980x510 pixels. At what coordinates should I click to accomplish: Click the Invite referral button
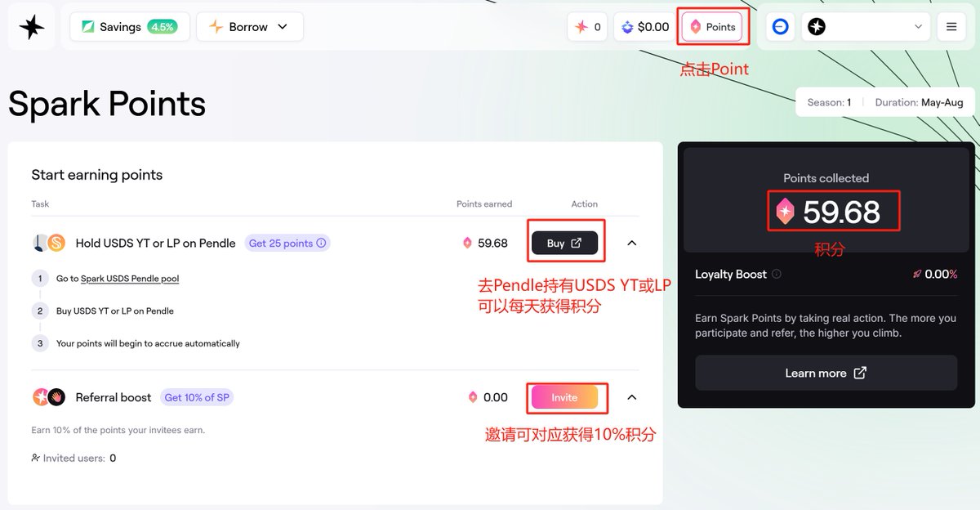(x=564, y=397)
